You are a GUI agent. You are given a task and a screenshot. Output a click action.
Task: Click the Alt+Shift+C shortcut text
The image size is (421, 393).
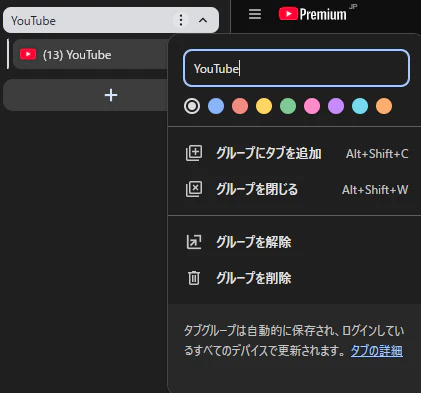(x=377, y=154)
